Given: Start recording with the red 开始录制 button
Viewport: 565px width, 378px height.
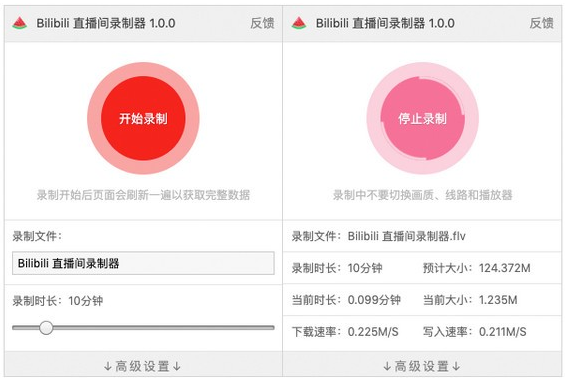Looking at the screenshot, I should coord(143,118).
